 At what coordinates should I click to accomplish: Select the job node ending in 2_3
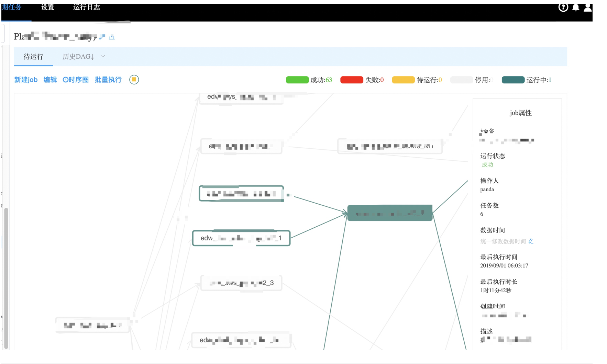coord(241,283)
